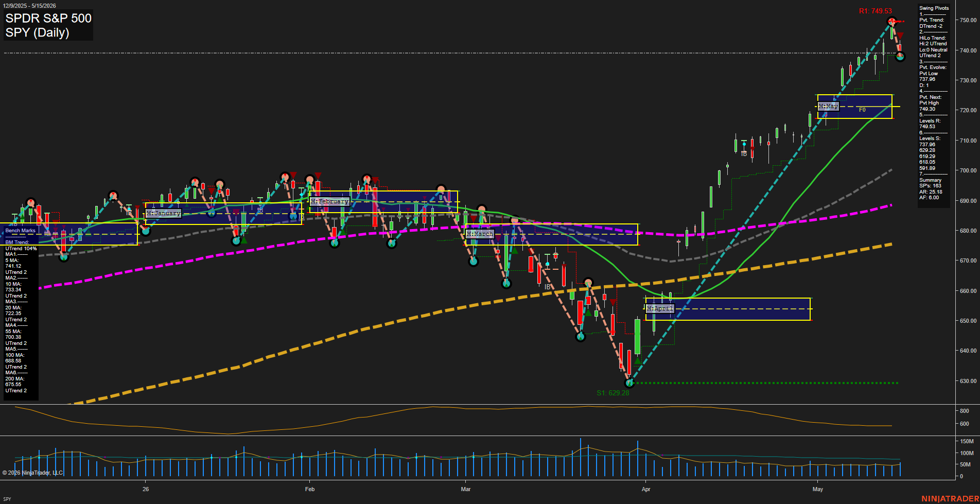Click the UTrend 104% benchmark trend value
Image resolution: width=980 pixels, height=504 pixels.
click(21, 249)
